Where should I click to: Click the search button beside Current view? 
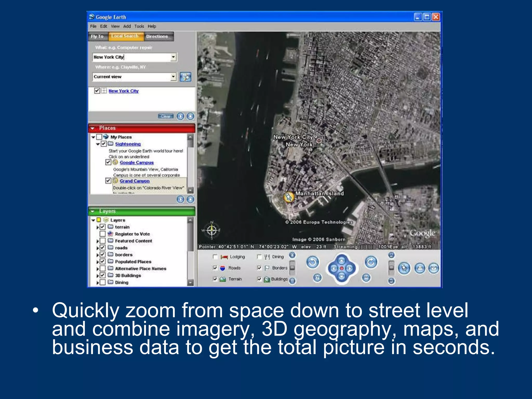pos(185,77)
